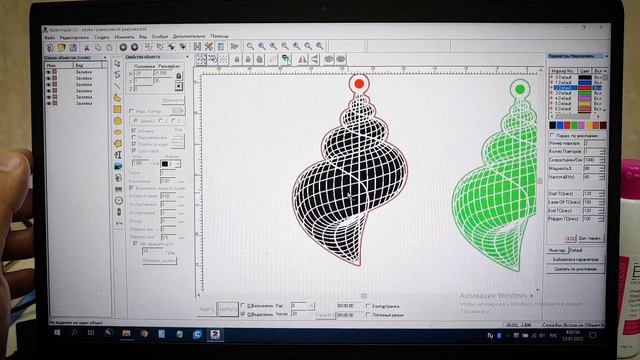Click the 'Номер маркера' input field
The width and height of the screenshot is (640, 360).
click(x=594, y=143)
